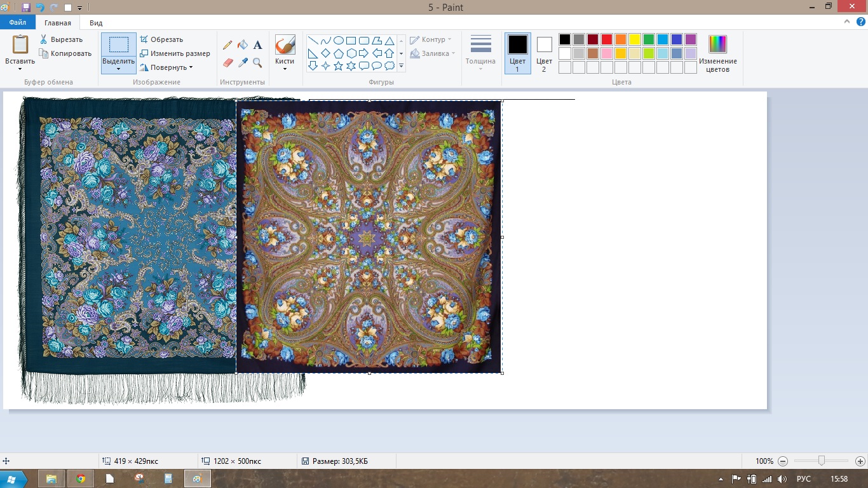Activate the Color picker eyedropper tool
The width and height of the screenshot is (868, 488).
point(243,62)
